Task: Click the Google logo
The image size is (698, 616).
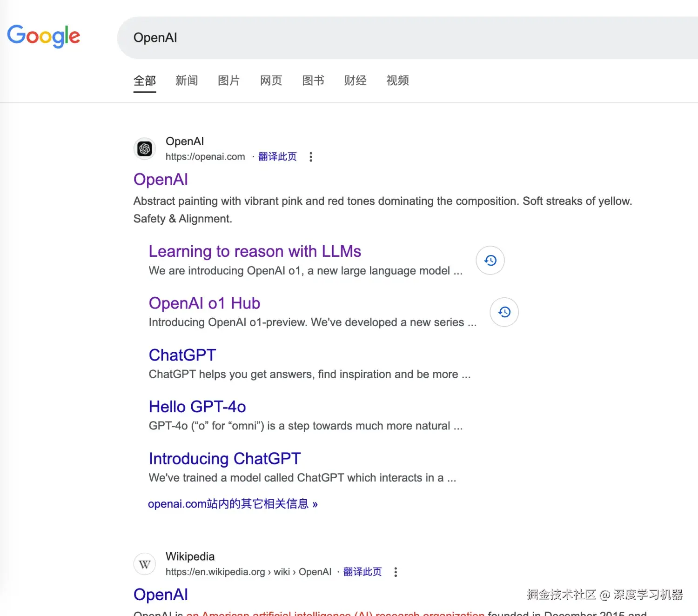Action: 43,36
